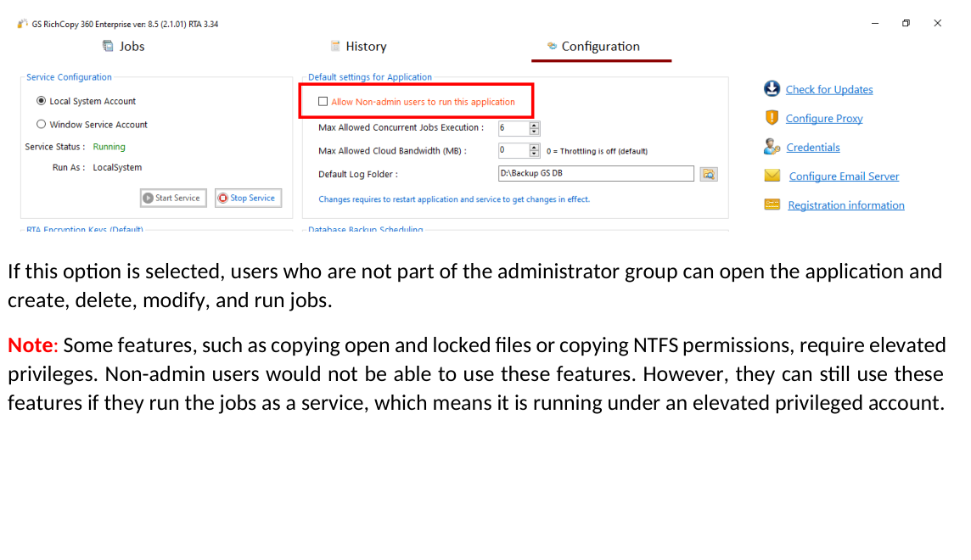
Task: Close the GS RichCopy window
Action: point(938,24)
